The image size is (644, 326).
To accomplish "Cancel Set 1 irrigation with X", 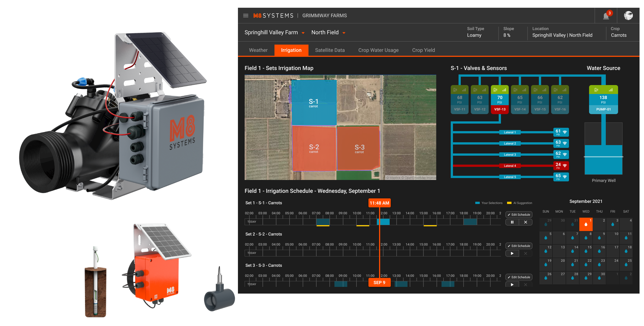I will (525, 222).
